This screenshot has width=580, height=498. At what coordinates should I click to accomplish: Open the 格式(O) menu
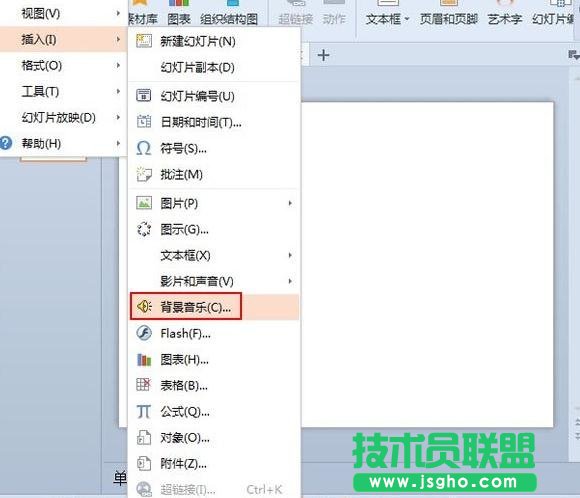(x=63, y=65)
